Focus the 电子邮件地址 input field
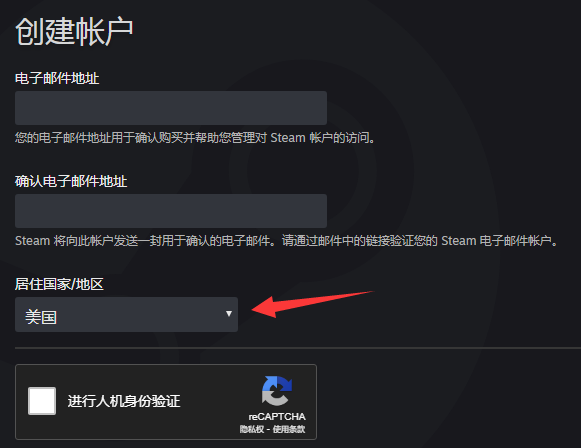The width and height of the screenshot is (581, 448). click(171, 108)
